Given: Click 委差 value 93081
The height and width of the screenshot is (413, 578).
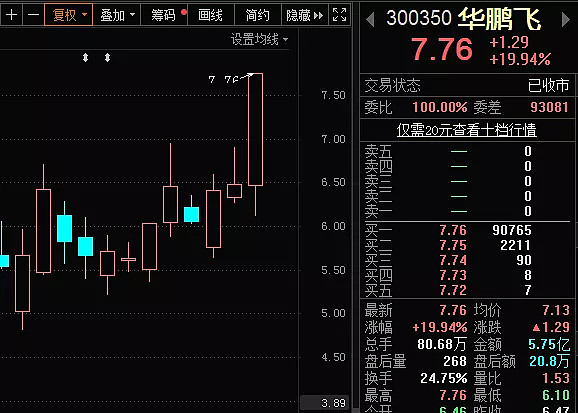Looking at the screenshot, I should click(549, 107).
